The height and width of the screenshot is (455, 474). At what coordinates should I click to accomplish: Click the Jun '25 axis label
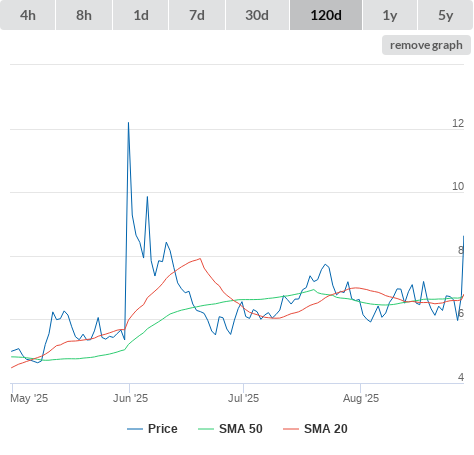click(x=130, y=398)
